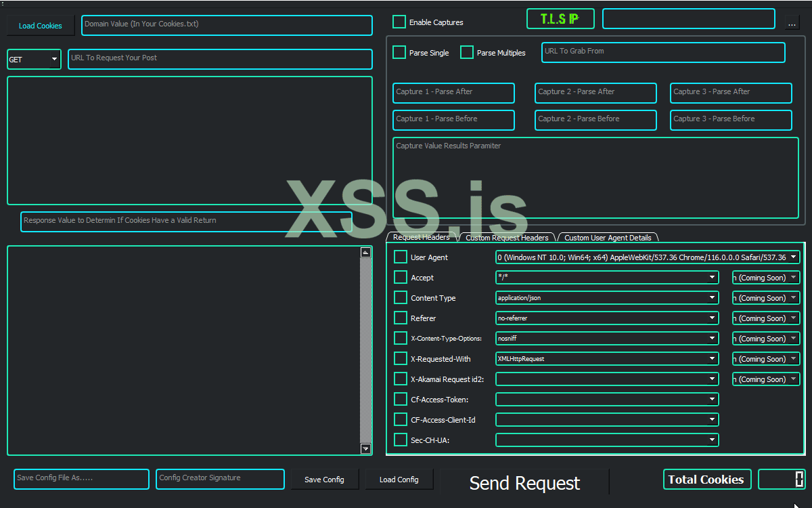
Task: Enable the X-Requested-With checkbox
Action: click(401, 358)
